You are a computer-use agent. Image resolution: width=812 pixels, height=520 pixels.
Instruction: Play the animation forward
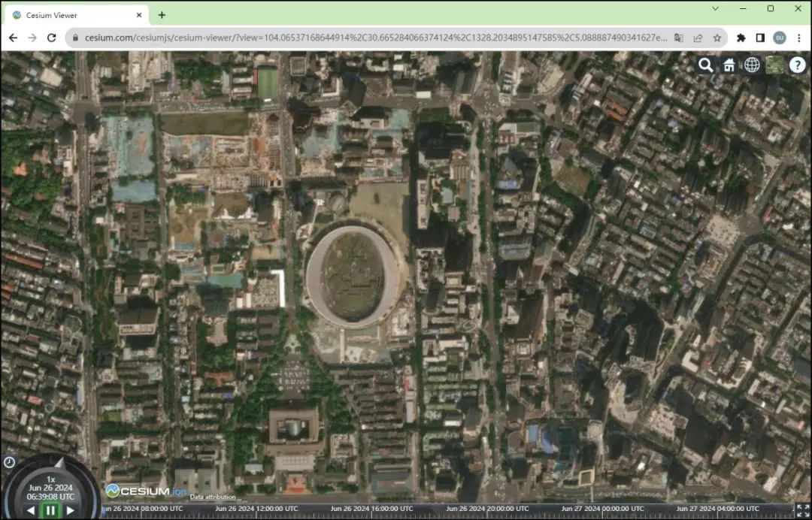(x=71, y=509)
